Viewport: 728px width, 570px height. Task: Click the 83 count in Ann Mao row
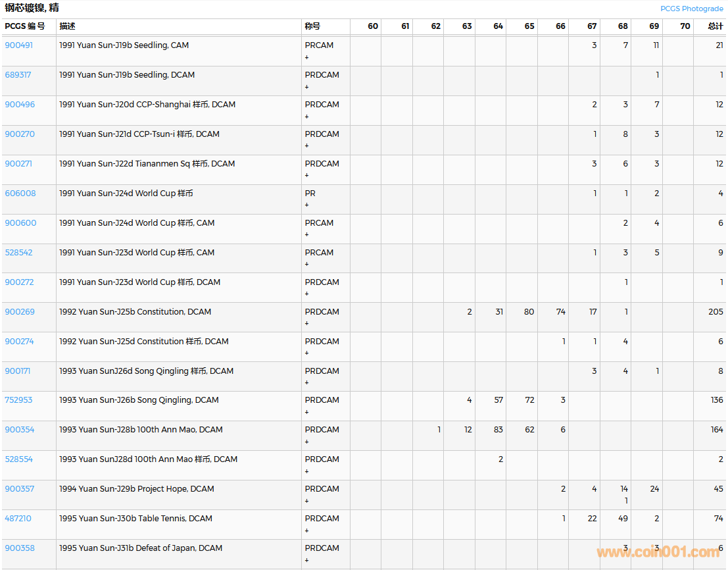pyautogui.click(x=498, y=430)
